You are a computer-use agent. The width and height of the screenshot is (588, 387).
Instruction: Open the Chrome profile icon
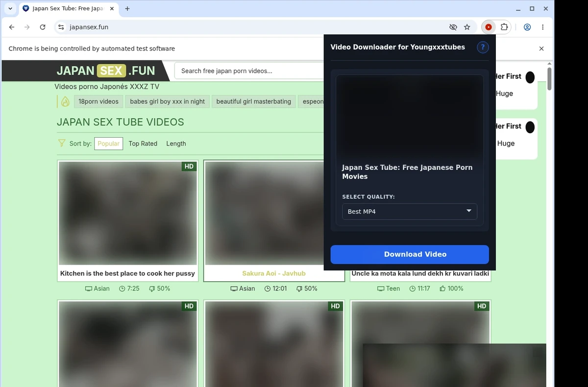click(527, 27)
